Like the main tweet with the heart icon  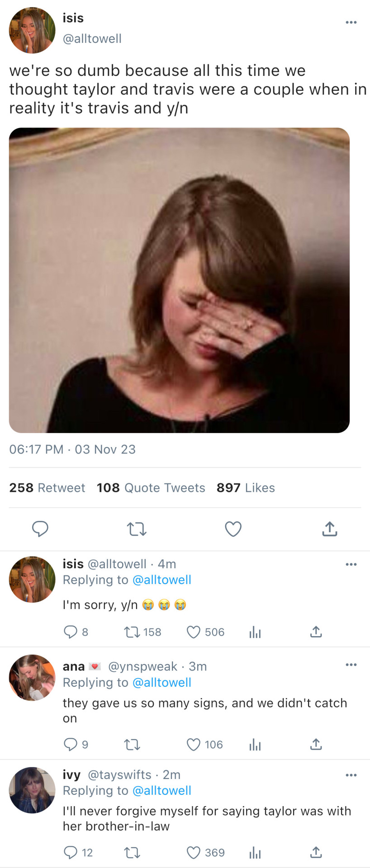233,529
